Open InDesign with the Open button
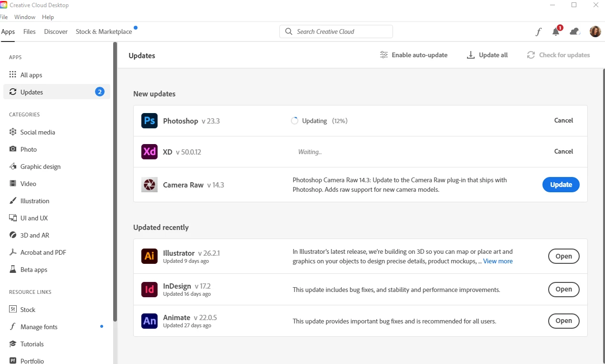The width and height of the screenshot is (605, 364). 563,289
